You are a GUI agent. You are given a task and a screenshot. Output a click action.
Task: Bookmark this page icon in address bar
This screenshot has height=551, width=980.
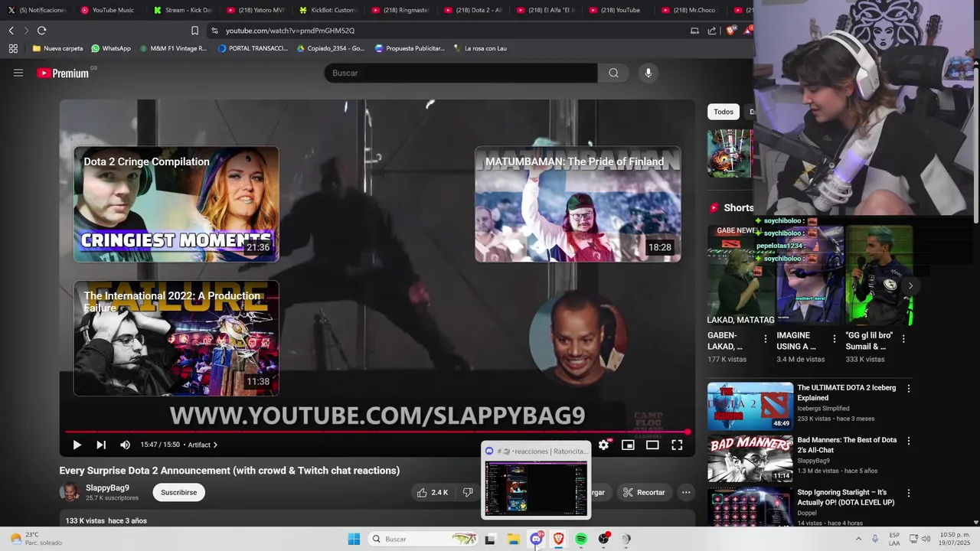click(194, 31)
